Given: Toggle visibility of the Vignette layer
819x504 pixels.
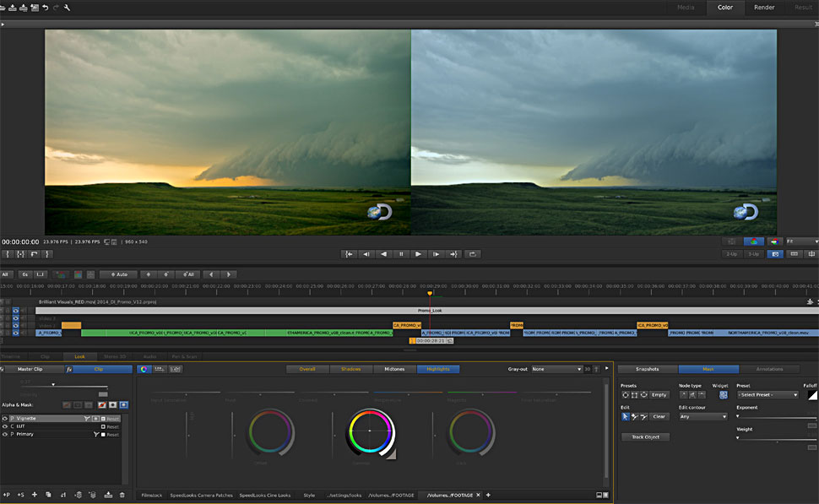Looking at the screenshot, I should (x=5, y=419).
